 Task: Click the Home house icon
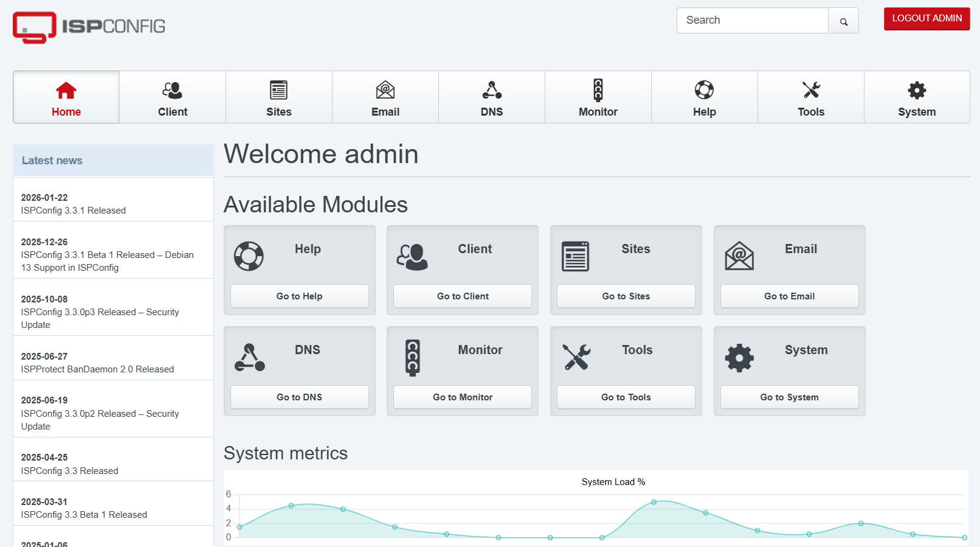click(66, 90)
